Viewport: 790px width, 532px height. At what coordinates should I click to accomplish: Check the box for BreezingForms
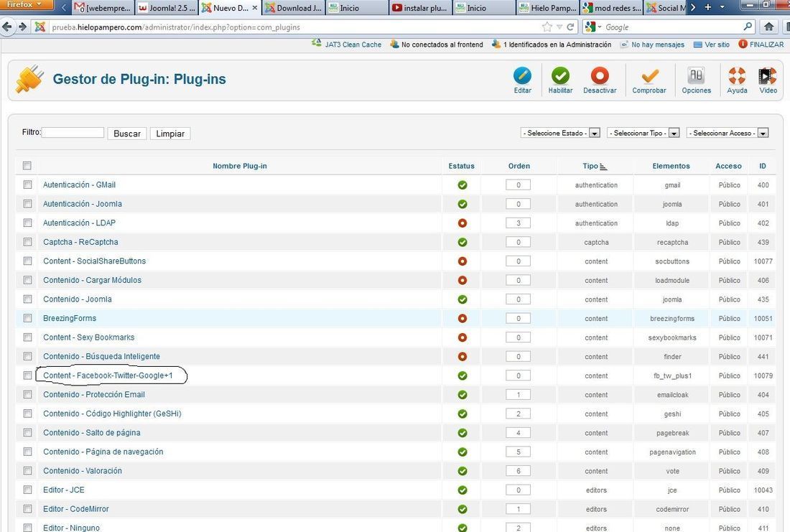[x=27, y=318]
